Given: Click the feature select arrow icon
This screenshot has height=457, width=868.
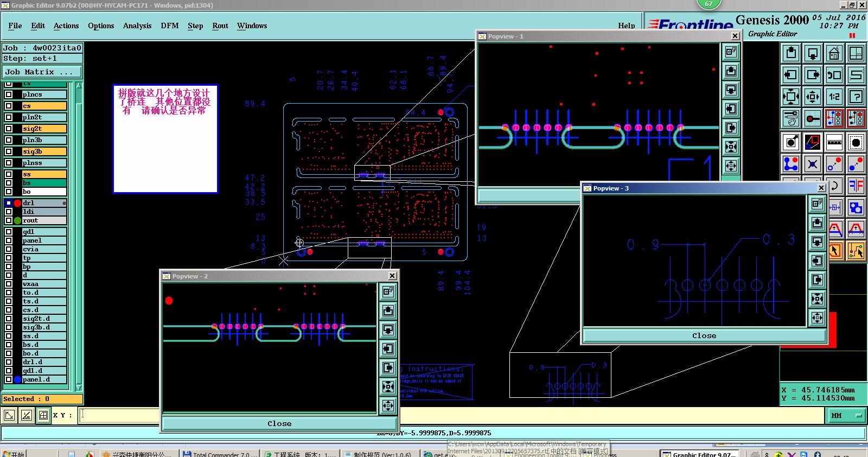Looking at the screenshot, I should (x=791, y=143).
